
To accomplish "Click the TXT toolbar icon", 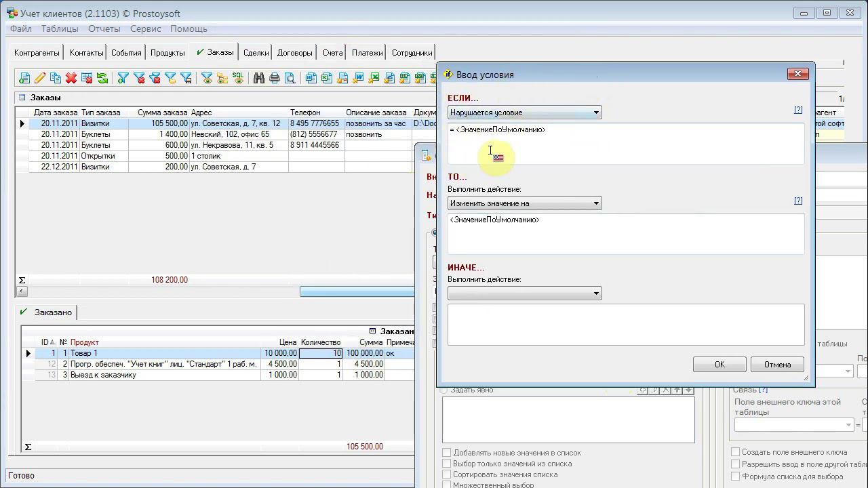I will (x=420, y=79).
